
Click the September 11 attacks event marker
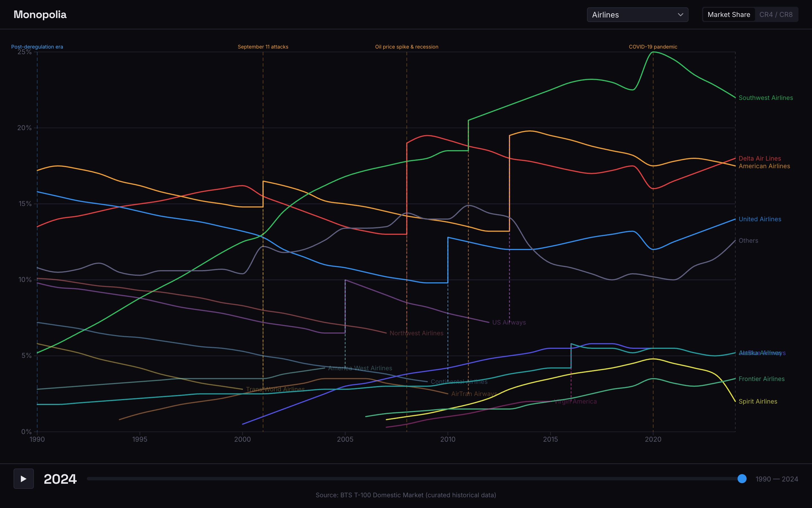tap(263, 47)
